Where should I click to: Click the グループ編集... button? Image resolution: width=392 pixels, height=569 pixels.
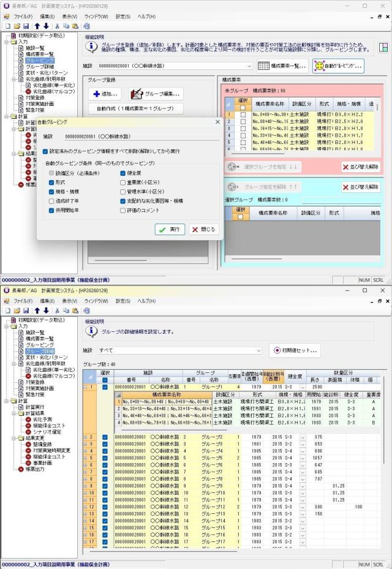coord(156,94)
